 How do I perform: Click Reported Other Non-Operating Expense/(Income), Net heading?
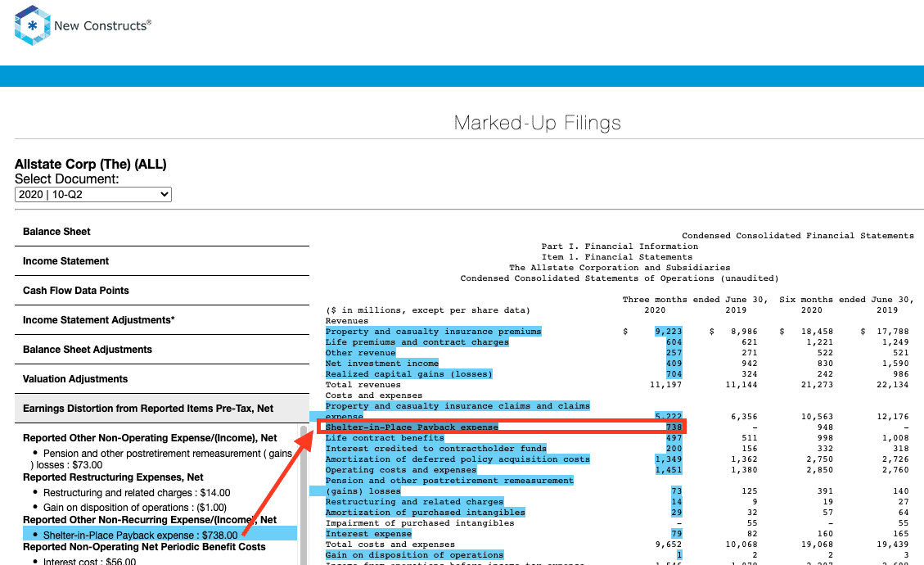150,437
